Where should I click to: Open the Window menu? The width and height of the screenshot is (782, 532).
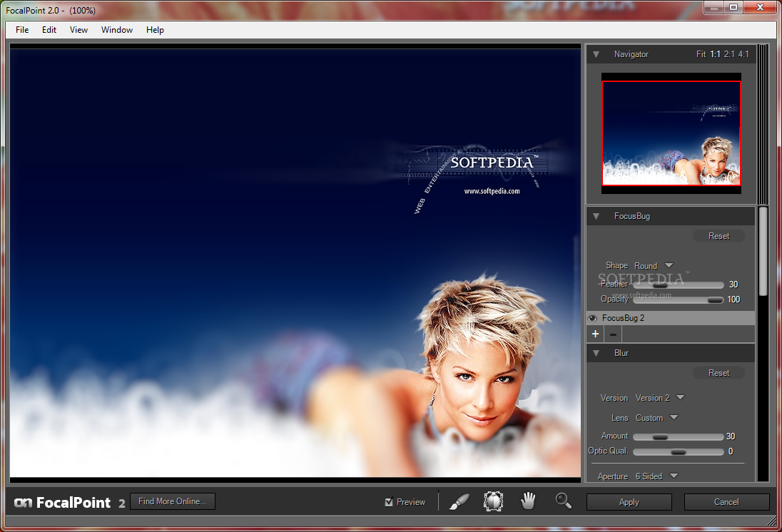click(117, 30)
